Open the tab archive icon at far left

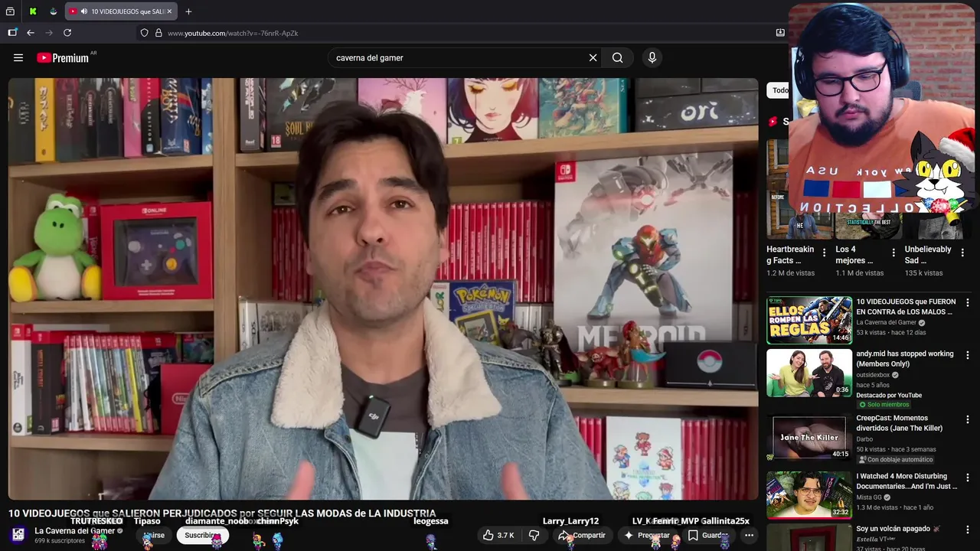11,11
